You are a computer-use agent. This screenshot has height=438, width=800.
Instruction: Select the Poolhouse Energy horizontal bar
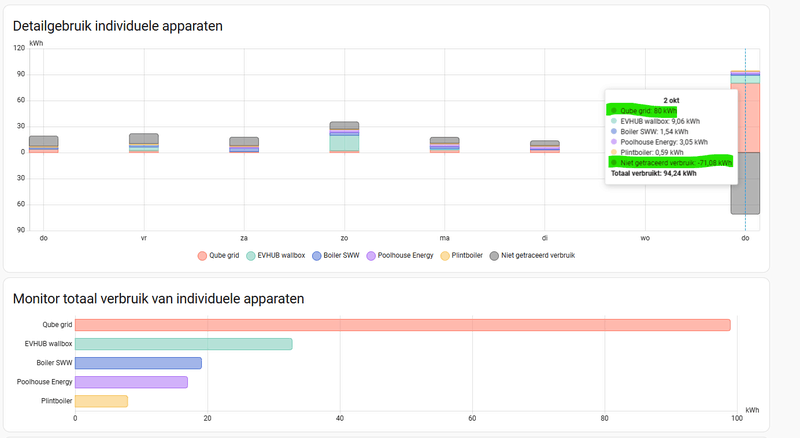[131, 382]
